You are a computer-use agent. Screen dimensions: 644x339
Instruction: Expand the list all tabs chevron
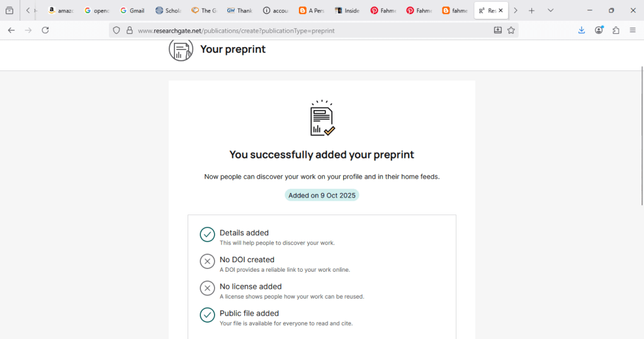click(x=551, y=11)
